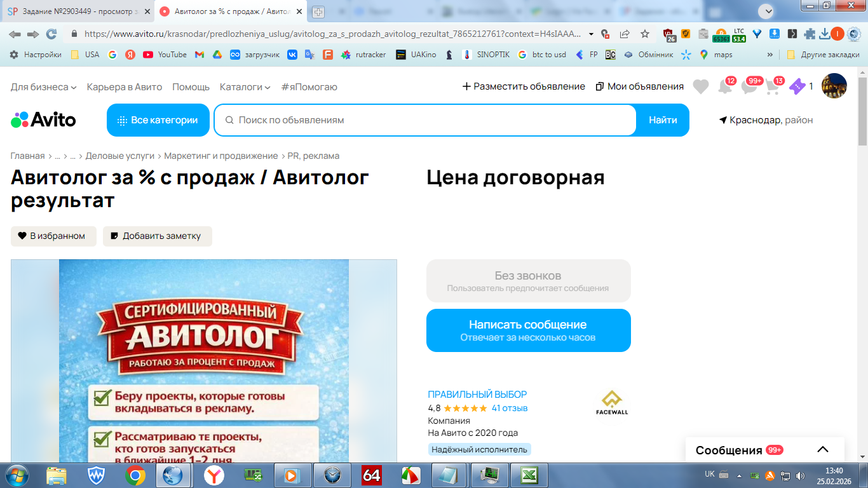Viewport: 868px width, 488px height.
Task: Close the Задание №2903449 tab
Action: [x=147, y=11]
